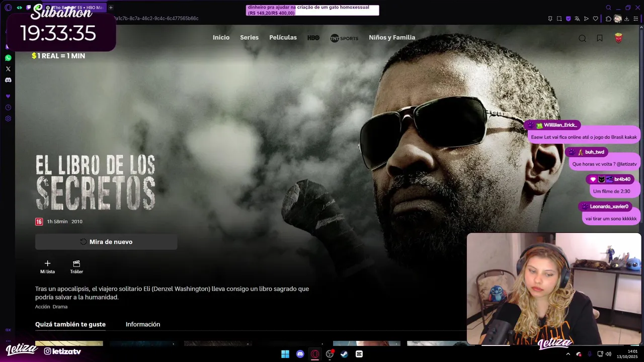
Task: Play the Tráiler
Action: point(76,267)
